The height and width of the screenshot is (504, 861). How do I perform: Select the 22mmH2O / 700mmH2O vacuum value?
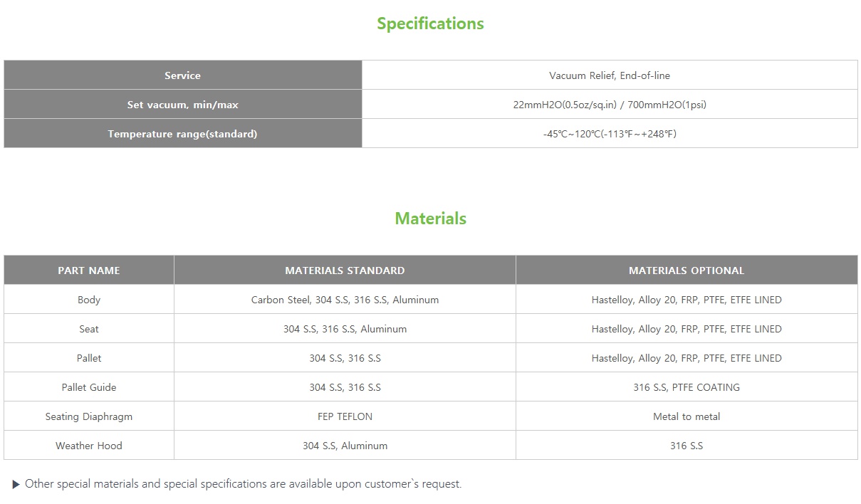click(609, 105)
